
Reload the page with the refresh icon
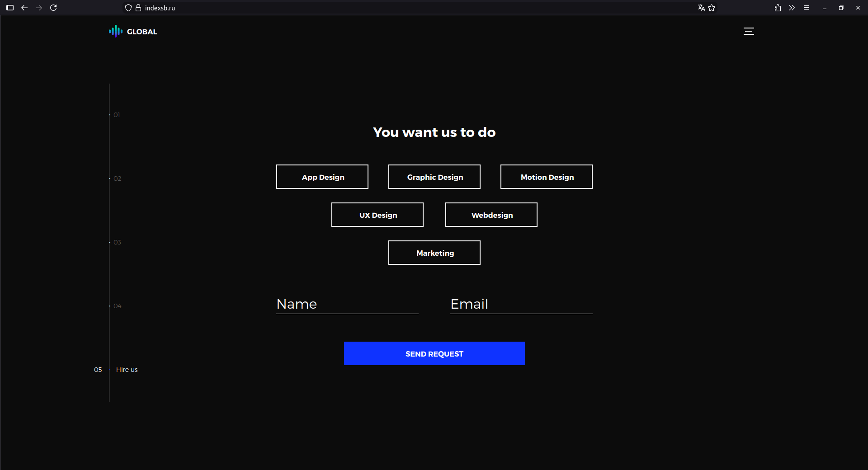(53, 8)
